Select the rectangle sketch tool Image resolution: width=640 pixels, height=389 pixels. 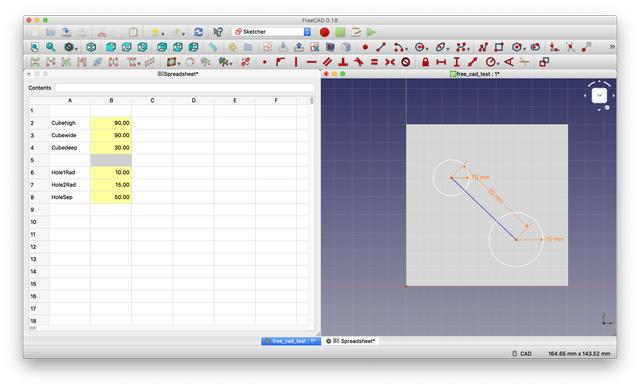click(x=499, y=47)
